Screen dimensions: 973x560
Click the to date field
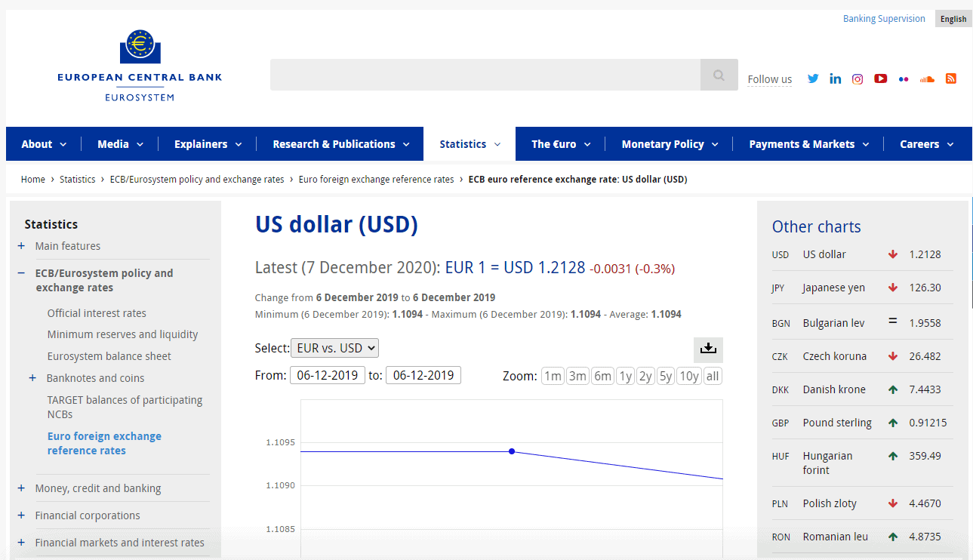pyautogui.click(x=423, y=375)
